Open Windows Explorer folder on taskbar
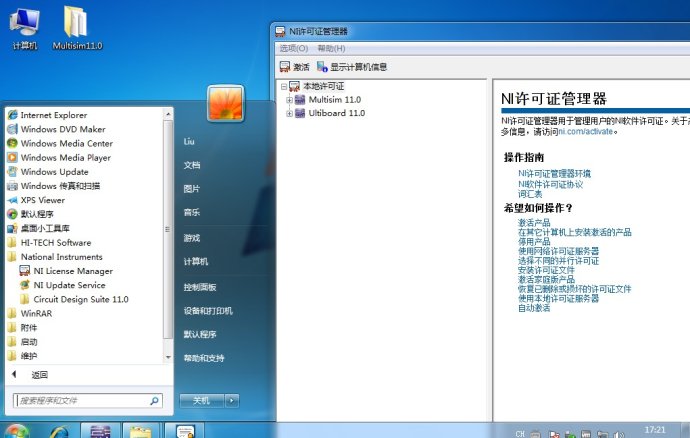 click(x=141, y=431)
